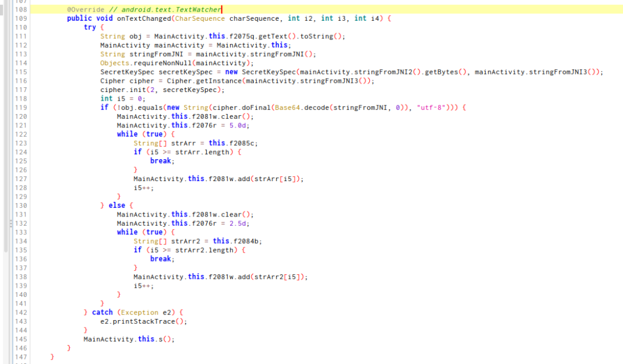This screenshot has width=623, height=364.
Task: Click the stringFromJNI variable declared on line 113
Action: pos(158,54)
